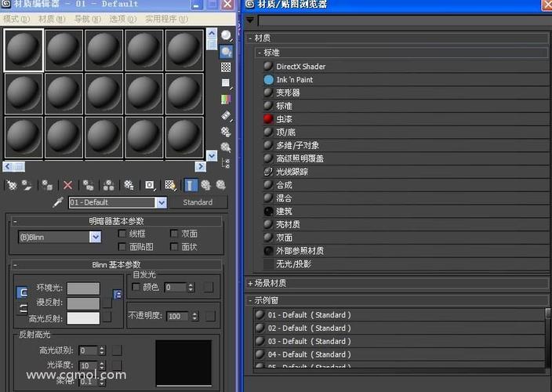
Task: Open the 高光反射 color swatch
Action: [x=83, y=318]
